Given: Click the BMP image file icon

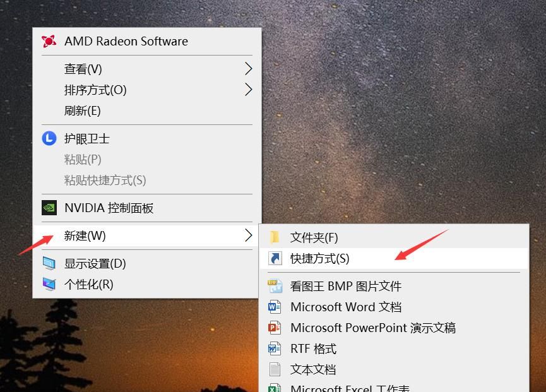Looking at the screenshot, I should click(275, 286).
